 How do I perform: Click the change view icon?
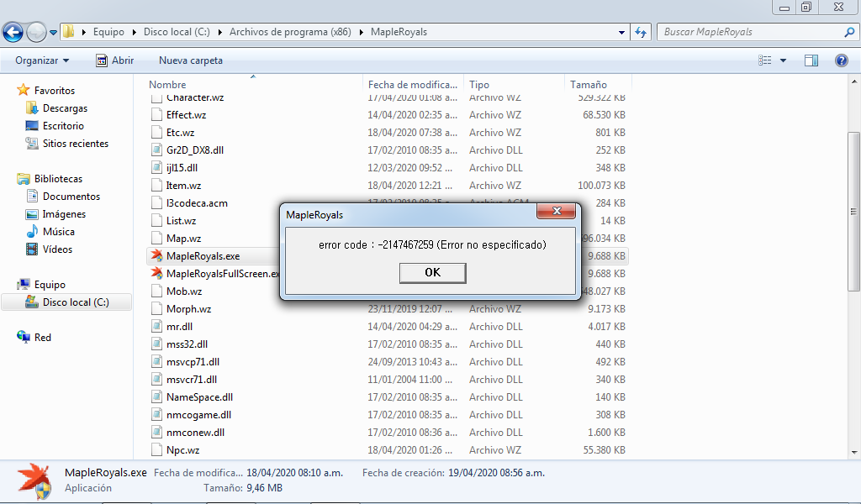765,60
